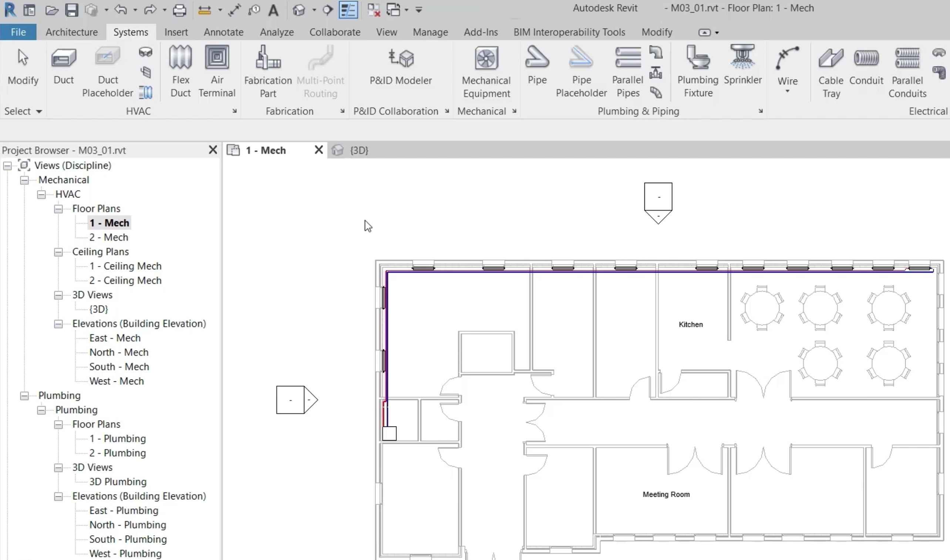Screen dimensions: 950x560
Task: Select the Pipe tool
Action: (x=537, y=66)
